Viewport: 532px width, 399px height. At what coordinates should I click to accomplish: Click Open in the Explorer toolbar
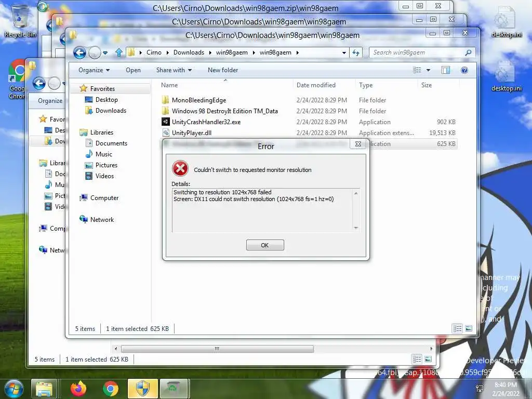(x=133, y=70)
